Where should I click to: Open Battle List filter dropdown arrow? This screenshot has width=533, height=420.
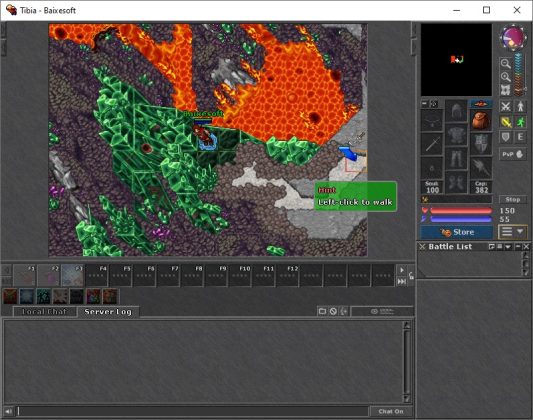pyautogui.click(x=508, y=247)
